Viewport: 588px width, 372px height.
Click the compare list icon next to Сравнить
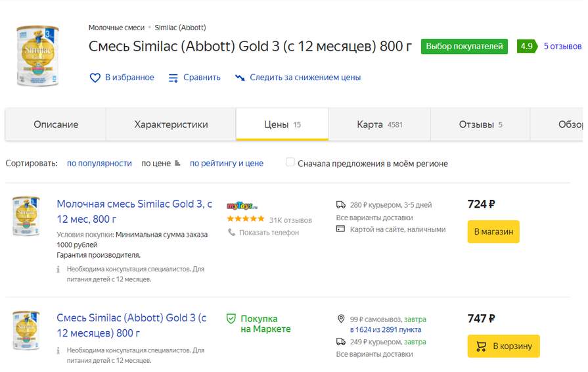coord(173,78)
